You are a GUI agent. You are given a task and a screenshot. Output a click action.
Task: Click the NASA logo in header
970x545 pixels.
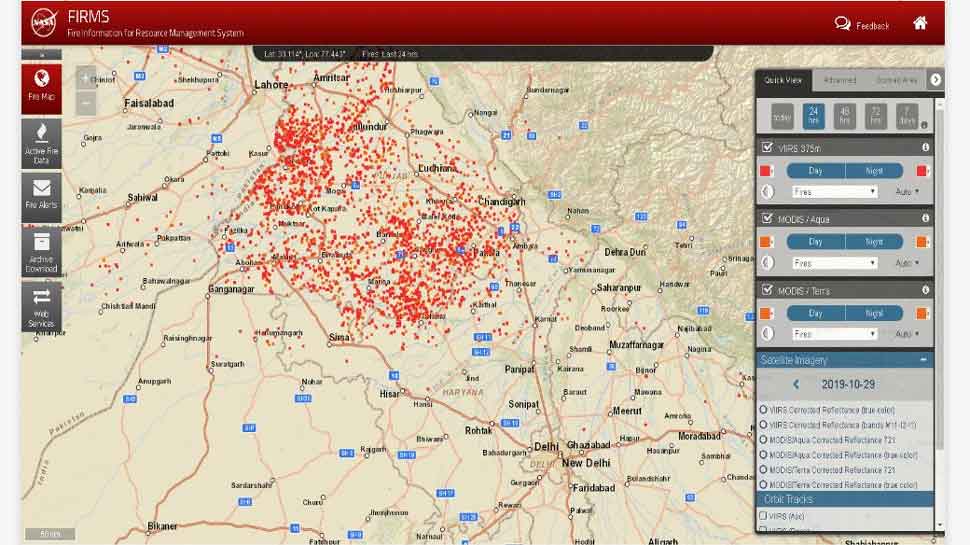coord(45,22)
